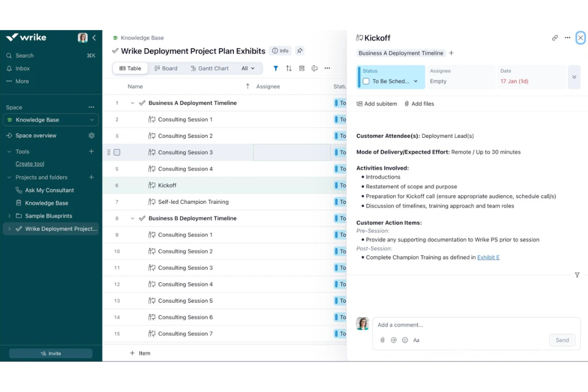Click Add subitem
The image size is (588, 392).
[377, 104]
